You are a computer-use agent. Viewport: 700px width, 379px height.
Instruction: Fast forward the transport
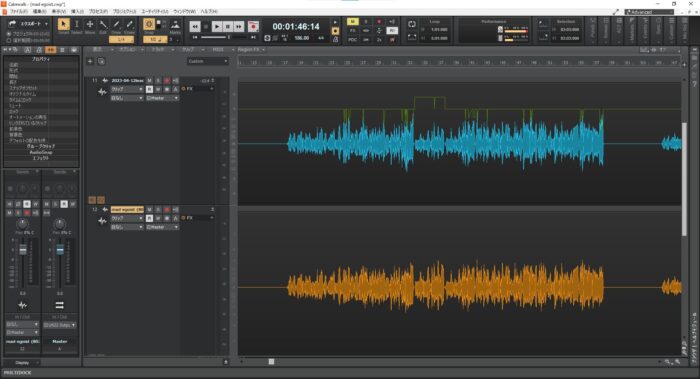pyautogui.click(x=239, y=27)
